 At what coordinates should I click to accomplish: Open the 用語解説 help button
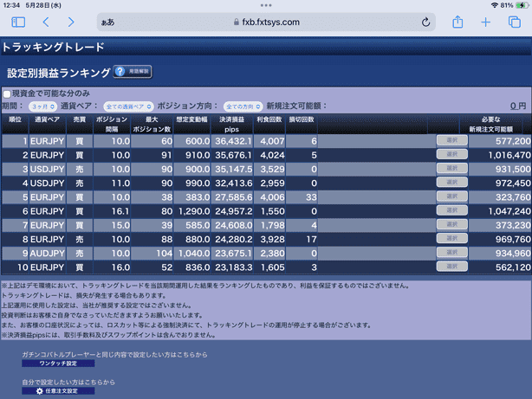133,72
